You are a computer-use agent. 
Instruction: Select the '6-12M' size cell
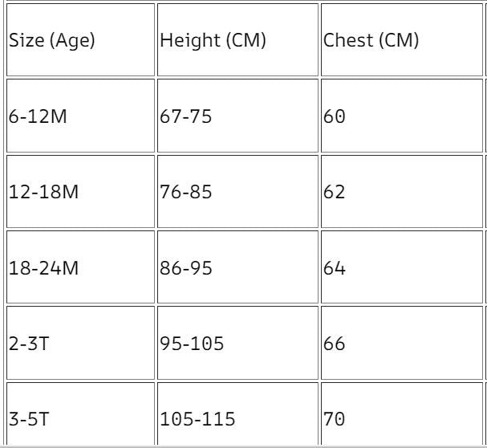80,116
